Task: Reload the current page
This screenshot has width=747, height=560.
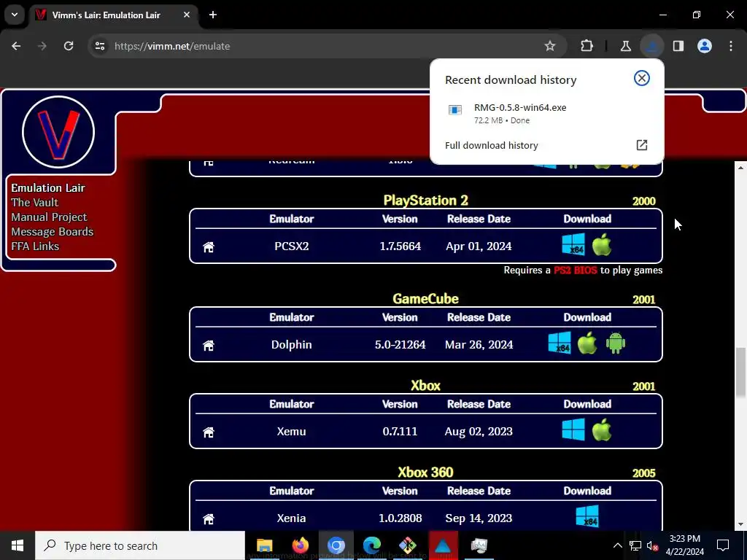Action: pyautogui.click(x=69, y=46)
